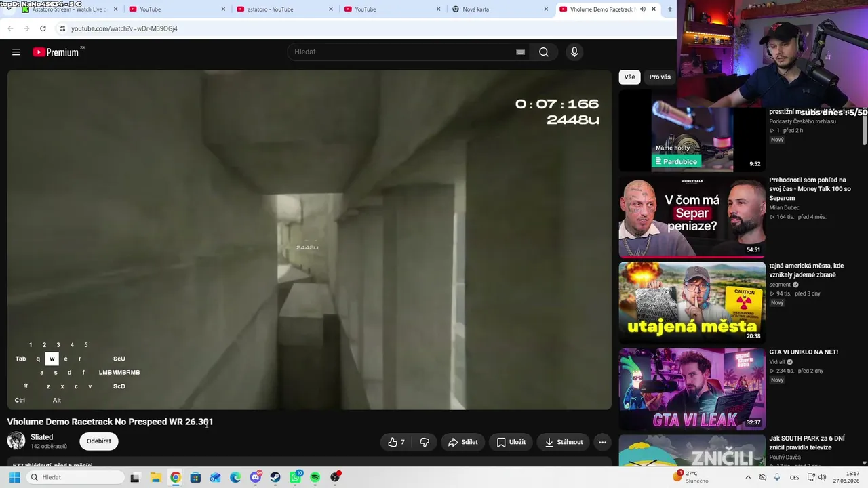Launch Microsoft Edge from the taskbar

tap(235, 477)
